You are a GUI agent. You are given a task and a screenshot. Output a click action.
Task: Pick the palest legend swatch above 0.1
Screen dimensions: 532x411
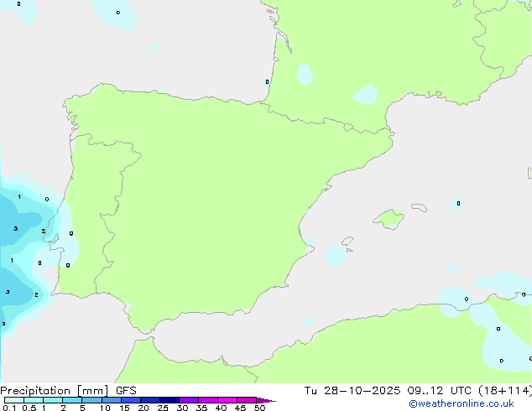click(x=14, y=400)
